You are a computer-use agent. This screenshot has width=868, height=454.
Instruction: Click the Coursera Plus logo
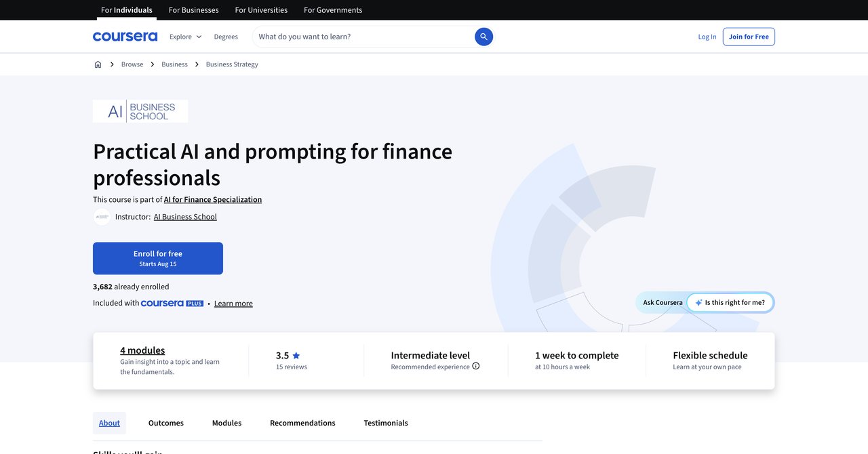(172, 304)
